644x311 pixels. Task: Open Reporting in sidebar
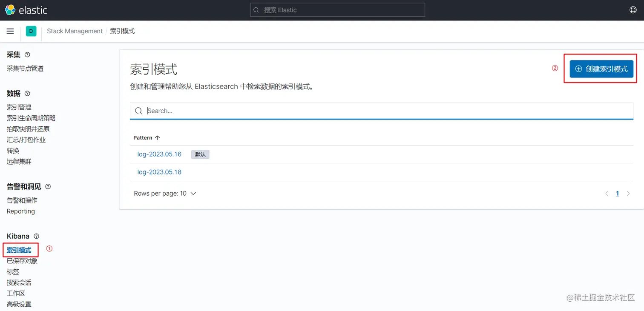pyautogui.click(x=21, y=211)
